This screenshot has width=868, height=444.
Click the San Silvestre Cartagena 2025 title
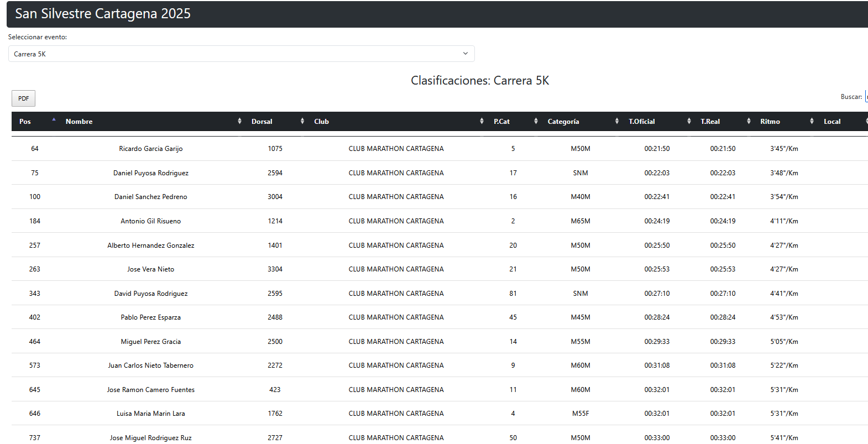(x=103, y=14)
